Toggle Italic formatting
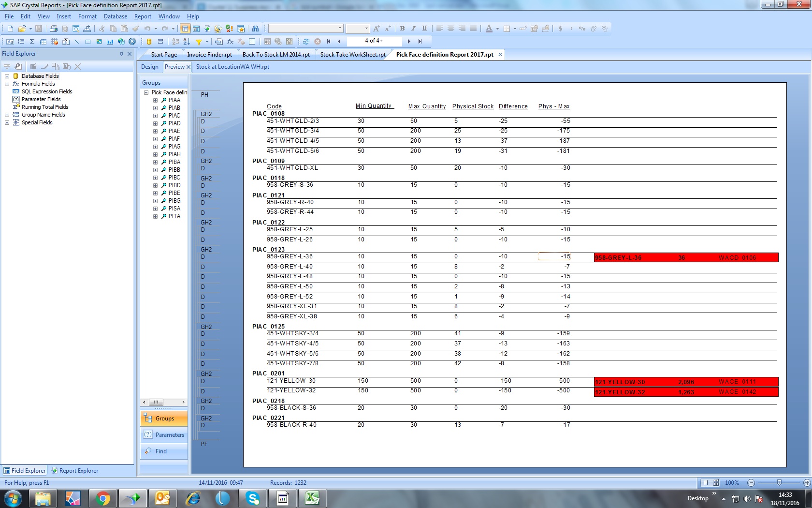 click(413, 29)
